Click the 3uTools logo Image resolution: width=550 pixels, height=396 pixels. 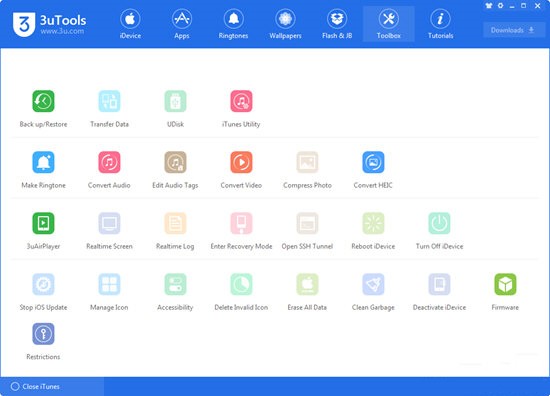click(x=49, y=24)
